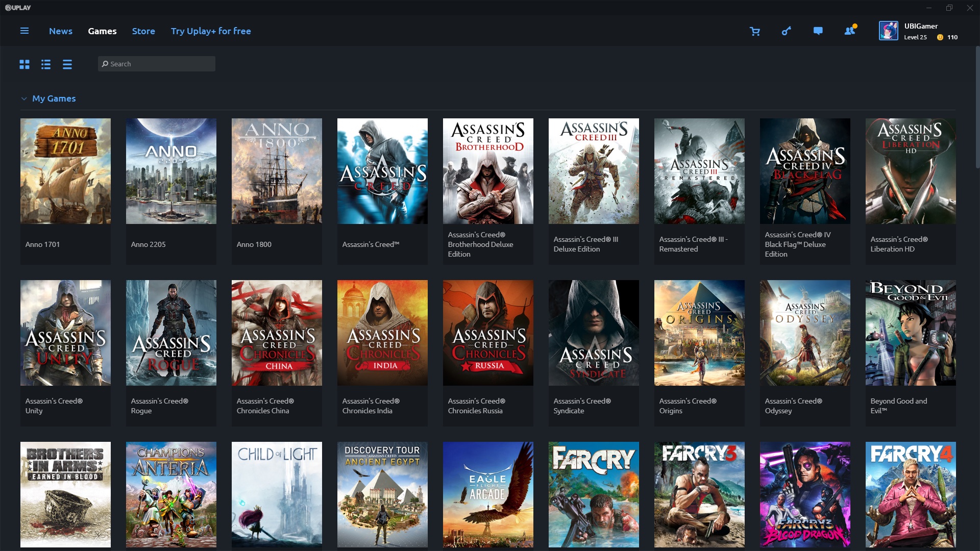Open Child of Light cover
The height and width of the screenshot is (551, 980).
(277, 494)
